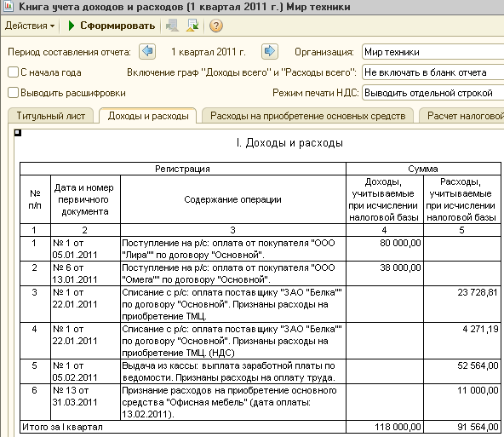Click the green play arrow icon
This screenshot has height=437, width=504.
click(72, 26)
